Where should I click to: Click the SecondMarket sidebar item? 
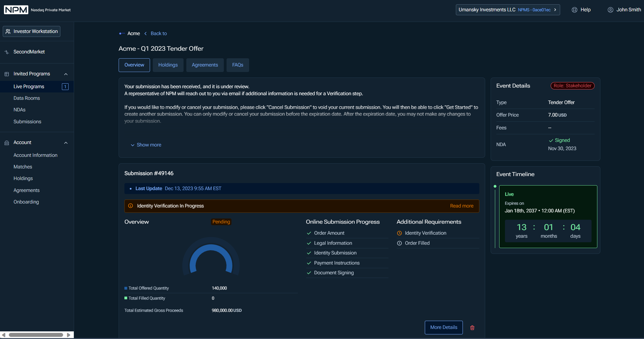point(29,52)
